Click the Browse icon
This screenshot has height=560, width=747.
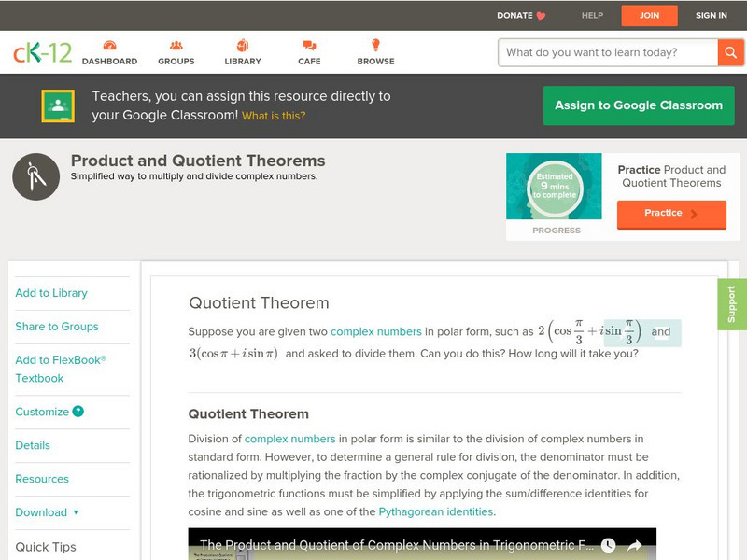click(374, 44)
